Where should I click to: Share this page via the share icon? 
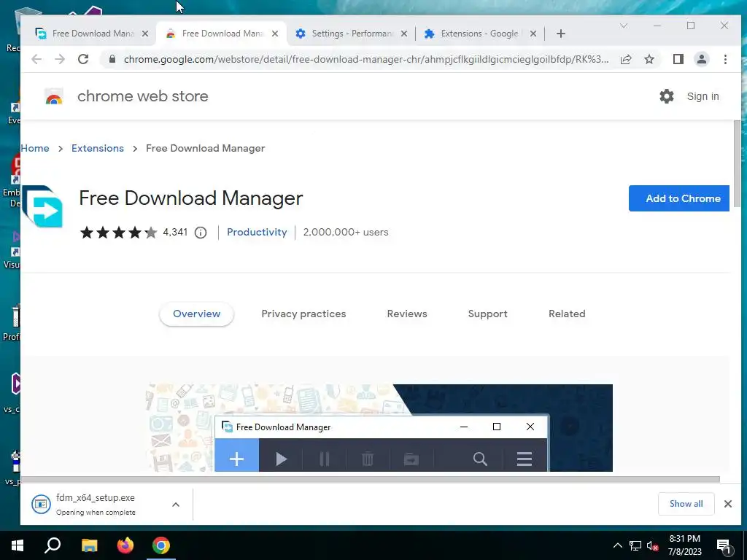coord(625,59)
